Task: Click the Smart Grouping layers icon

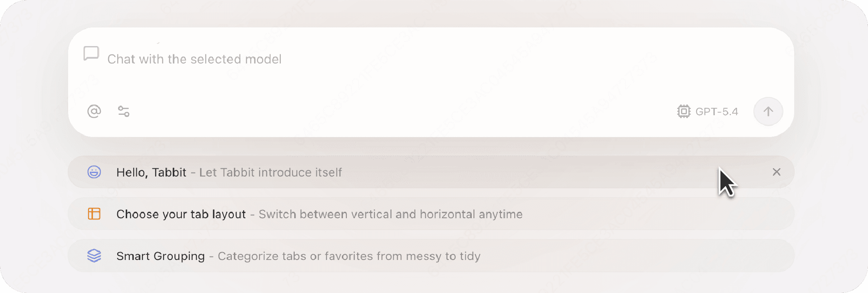Action: [94, 256]
